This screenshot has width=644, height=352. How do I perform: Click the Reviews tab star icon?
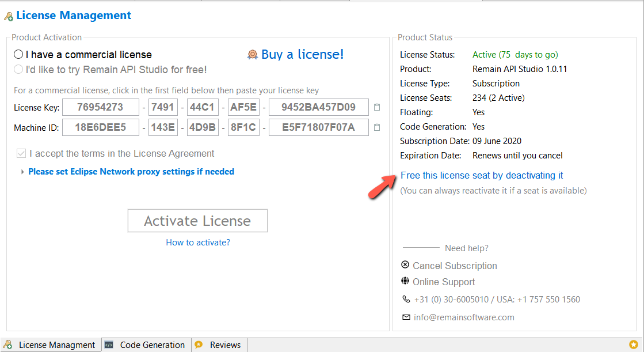(199, 345)
